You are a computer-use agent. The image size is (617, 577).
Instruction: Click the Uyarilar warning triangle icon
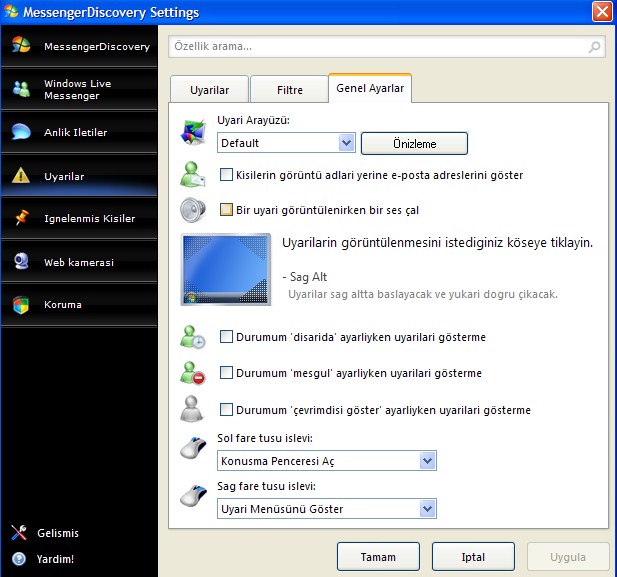21,176
